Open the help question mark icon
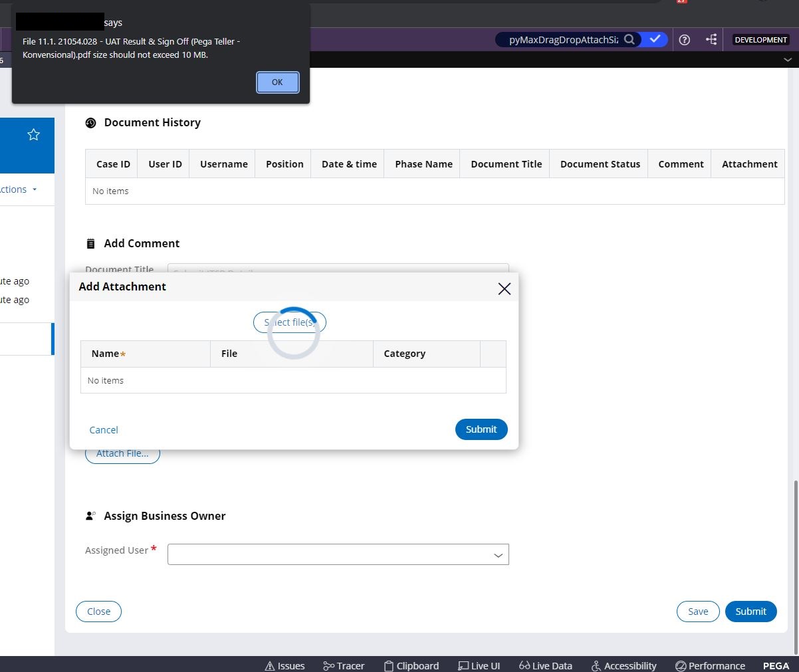Screen dimensions: 799x672 pyautogui.click(x=684, y=40)
